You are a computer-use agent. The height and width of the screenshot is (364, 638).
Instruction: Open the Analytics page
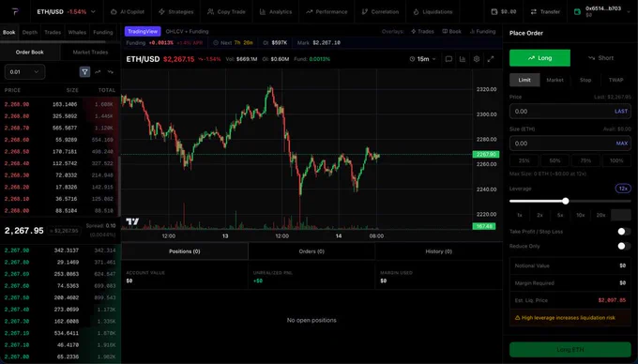[276, 12]
